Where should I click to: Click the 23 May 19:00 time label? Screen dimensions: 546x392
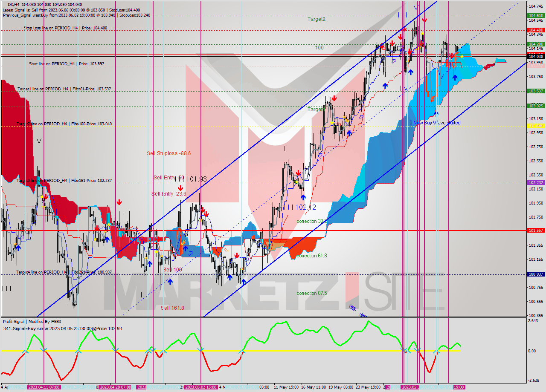(x=368, y=387)
